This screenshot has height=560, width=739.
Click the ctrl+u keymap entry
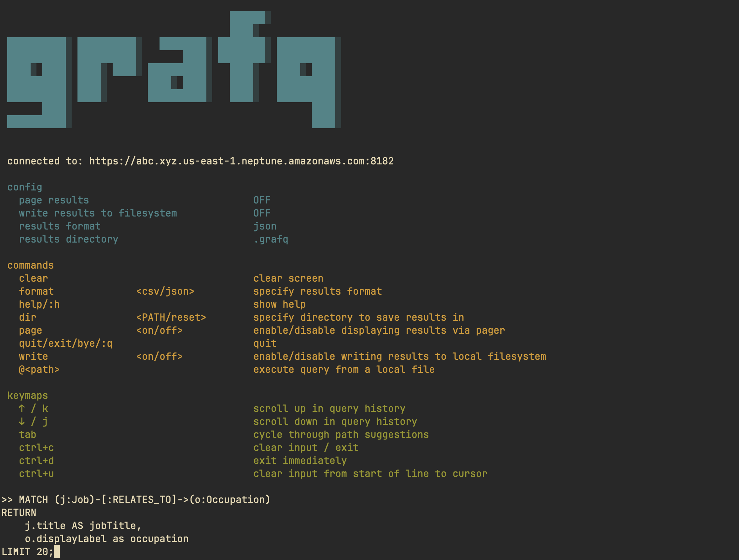point(36,473)
